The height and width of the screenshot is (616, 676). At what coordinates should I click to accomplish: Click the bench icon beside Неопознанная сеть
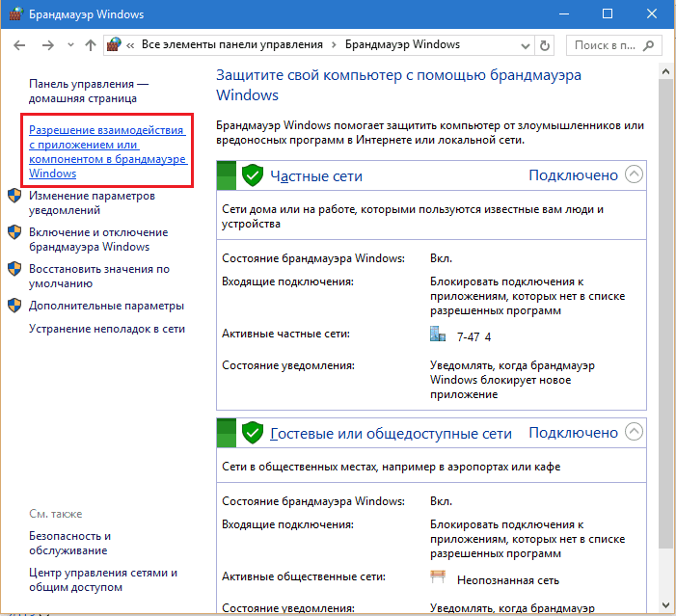pos(438,576)
